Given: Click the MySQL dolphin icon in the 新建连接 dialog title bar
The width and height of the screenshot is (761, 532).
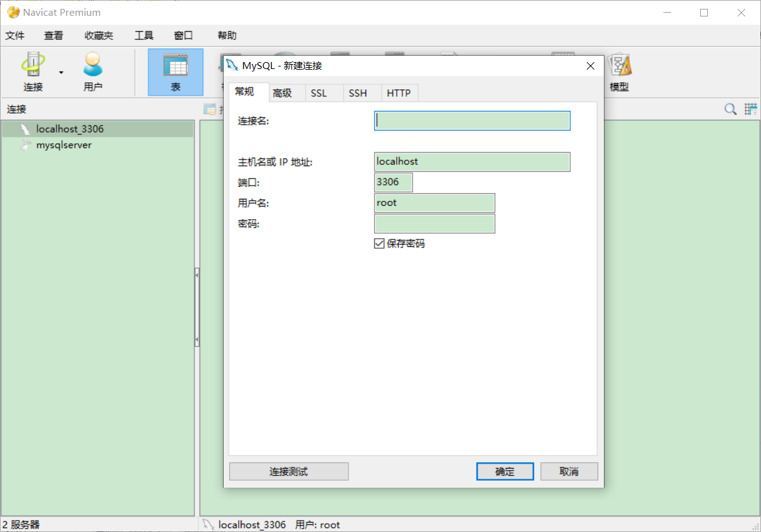Looking at the screenshot, I should point(233,65).
